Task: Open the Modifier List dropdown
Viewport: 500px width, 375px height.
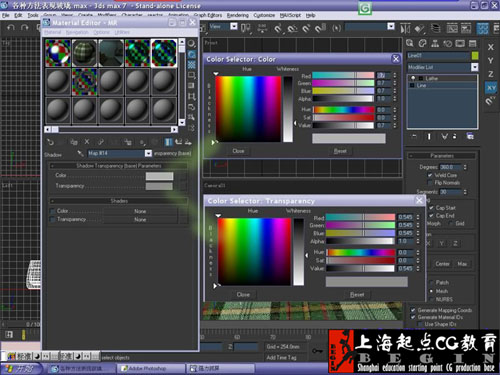Action: point(474,67)
